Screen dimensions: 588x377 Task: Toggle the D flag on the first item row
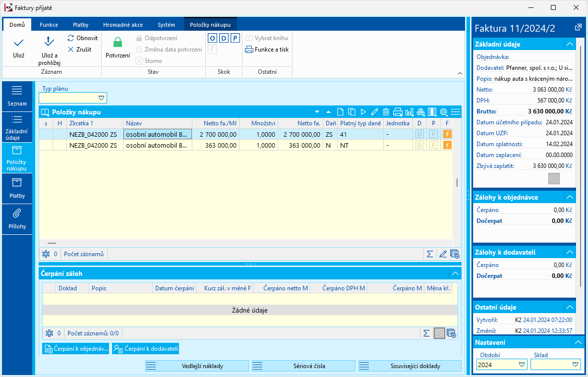[x=419, y=134]
